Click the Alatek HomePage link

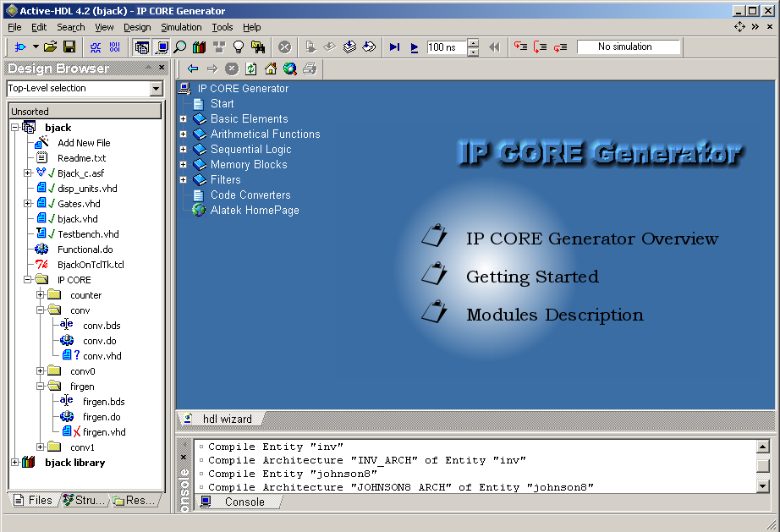[255, 211]
